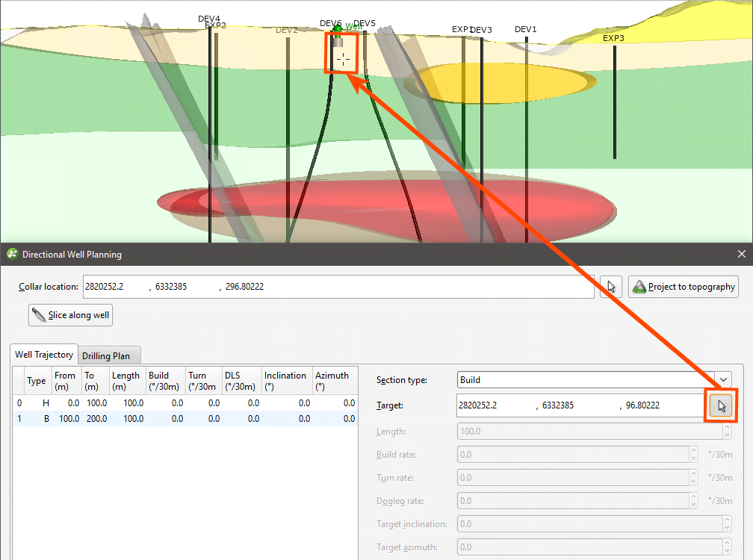Click the Slice along well button
The height and width of the screenshot is (560, 753).
pos(70,315)
